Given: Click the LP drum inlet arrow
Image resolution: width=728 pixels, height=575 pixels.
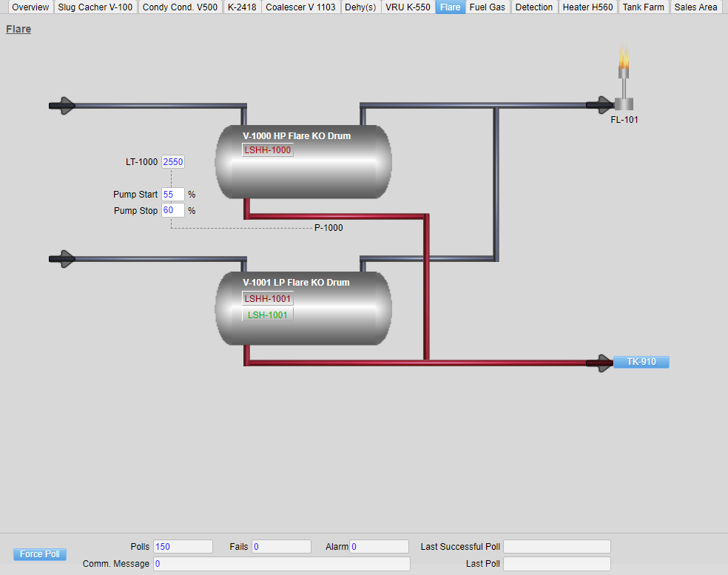Looking at the screenshot, I should click(61, 259).
